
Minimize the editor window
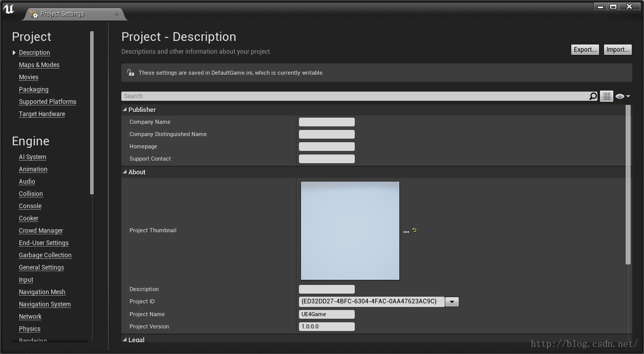[x=600, y=6]
